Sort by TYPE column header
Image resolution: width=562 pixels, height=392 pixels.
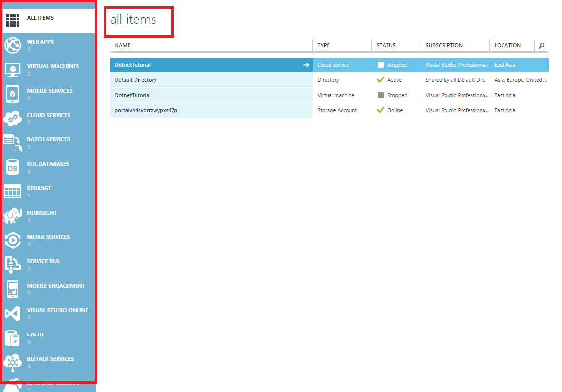tap(323, 45)
